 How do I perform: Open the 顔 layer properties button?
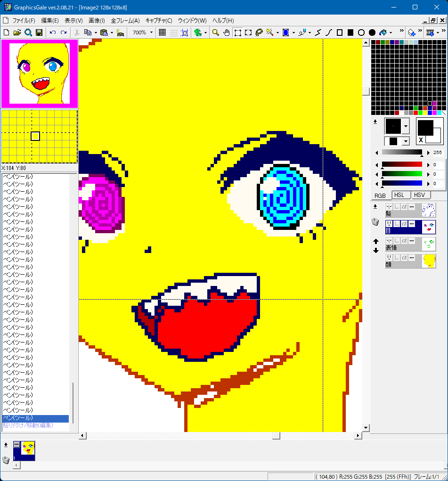click(412, 258)
